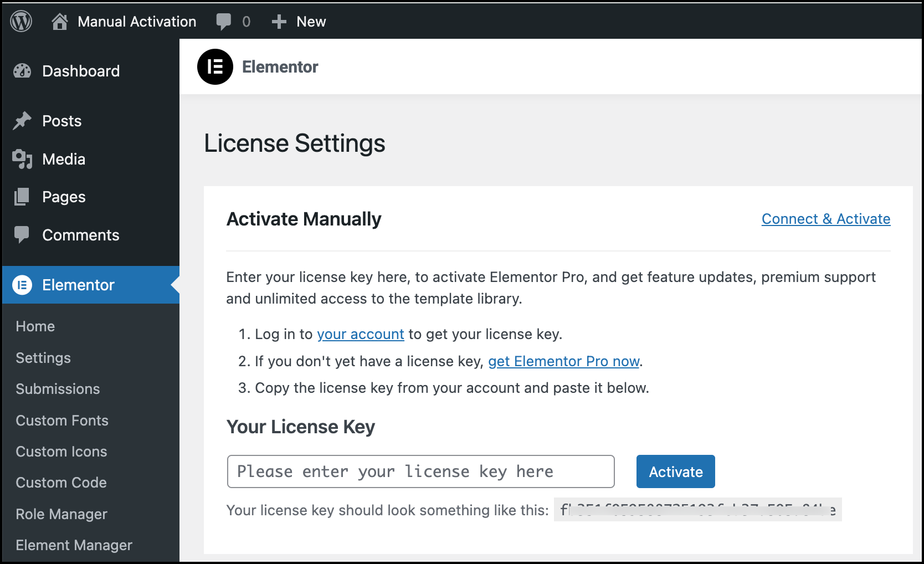Open the 'your account' link

pyautogui.click(x=360, y=334)
